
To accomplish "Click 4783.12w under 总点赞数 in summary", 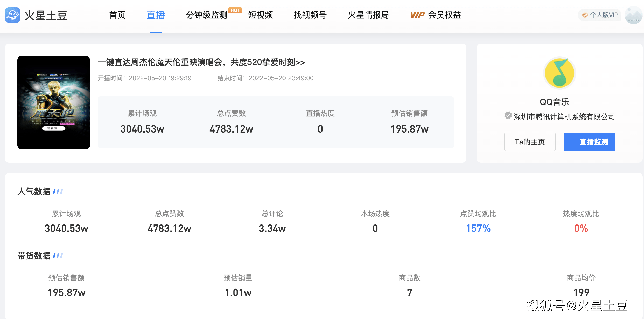I will (x=231, y=129).
